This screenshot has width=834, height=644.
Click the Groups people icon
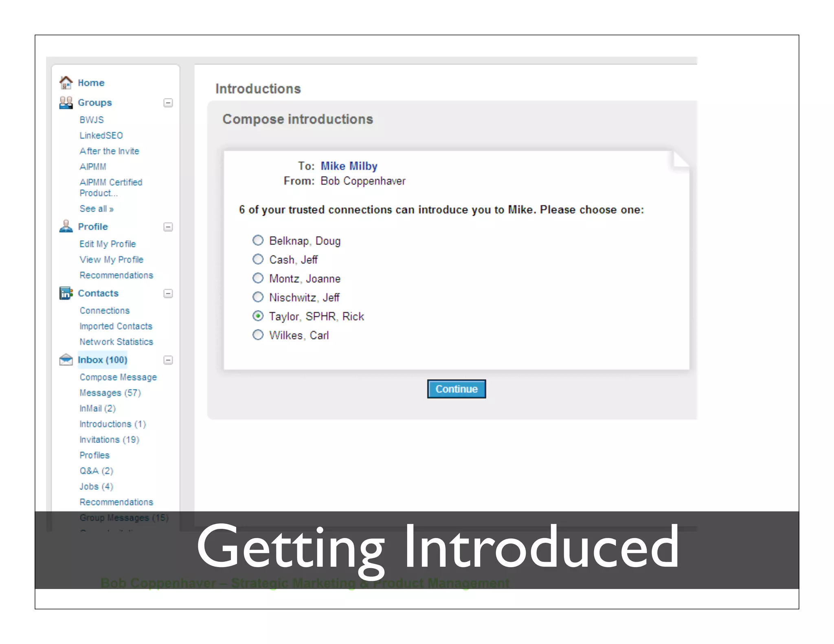tap(66, 103)
